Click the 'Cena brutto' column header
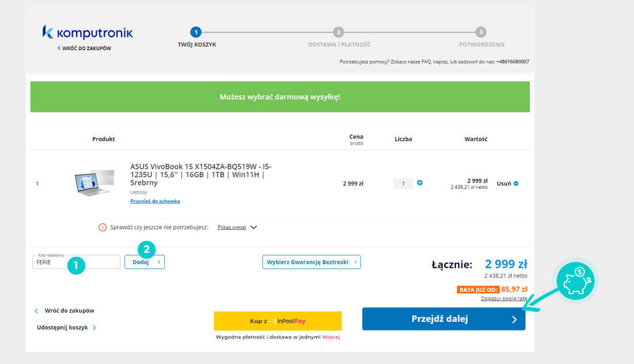 tap(356, 139)
